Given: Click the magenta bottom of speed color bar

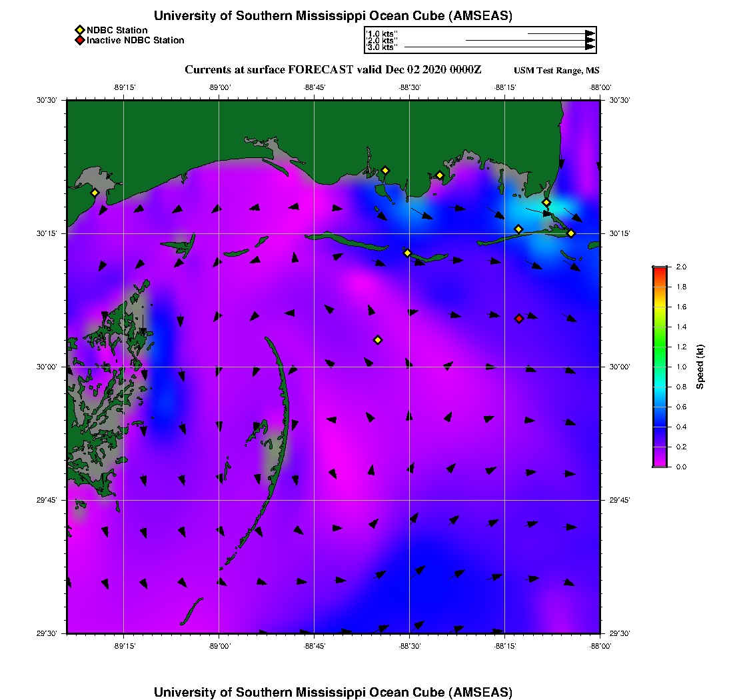Looking at the screenshot, I should pos(659,463).
